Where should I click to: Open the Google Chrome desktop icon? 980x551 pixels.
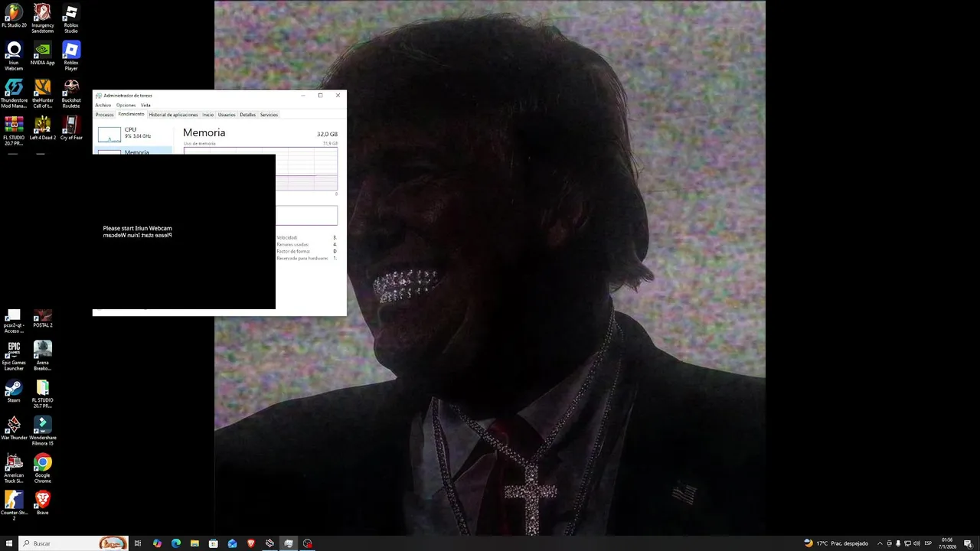click(x=43, y=469)
